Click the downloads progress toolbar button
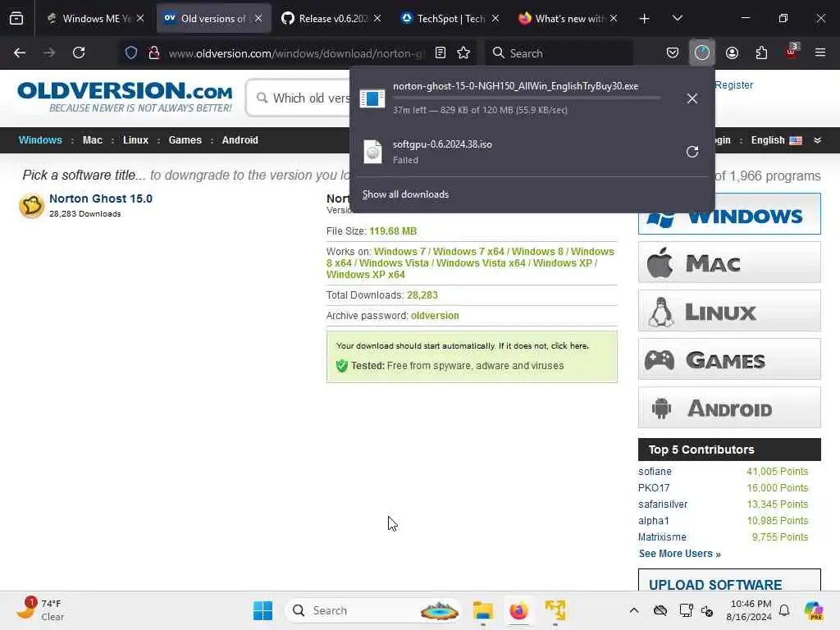The image size is (840, 630). pyautogui.click(x=702, y=52)
